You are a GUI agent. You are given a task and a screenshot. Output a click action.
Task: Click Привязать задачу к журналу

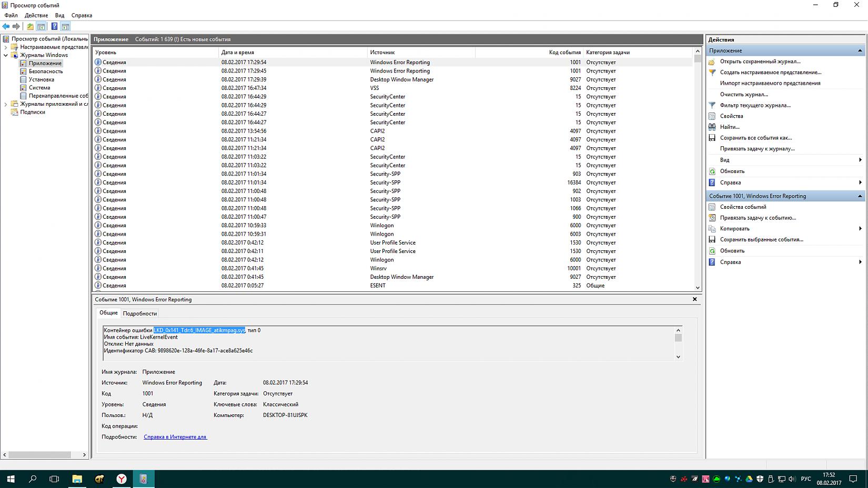pos(758,149)
